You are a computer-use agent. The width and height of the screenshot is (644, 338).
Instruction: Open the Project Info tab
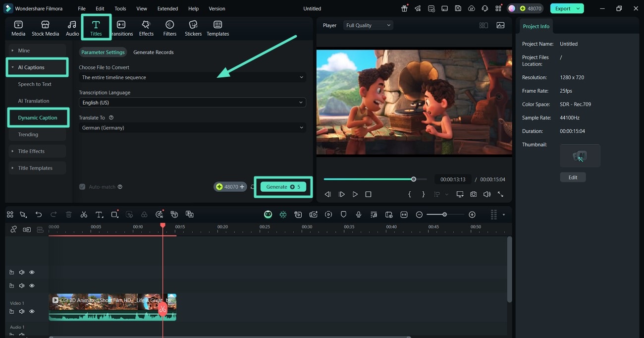[x=536, y=26]
